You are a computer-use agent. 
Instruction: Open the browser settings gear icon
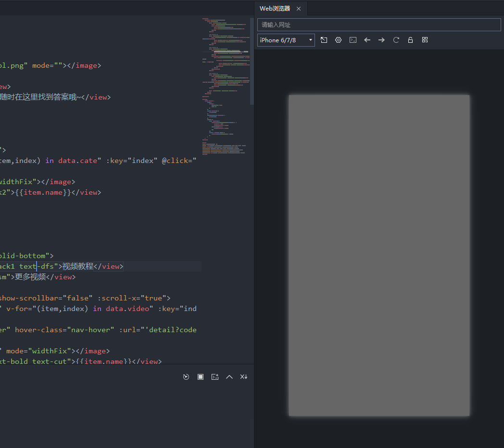coord(339,40)
